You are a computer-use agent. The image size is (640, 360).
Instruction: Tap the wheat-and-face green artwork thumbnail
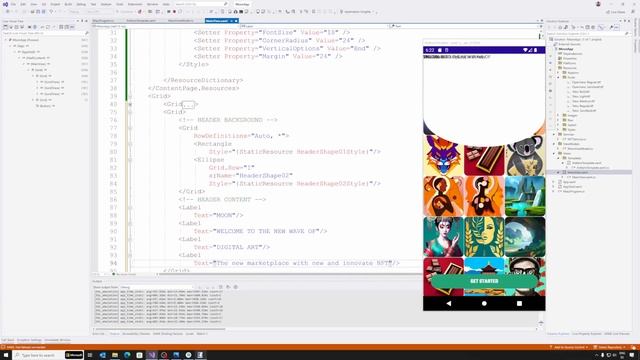[484, 237]
